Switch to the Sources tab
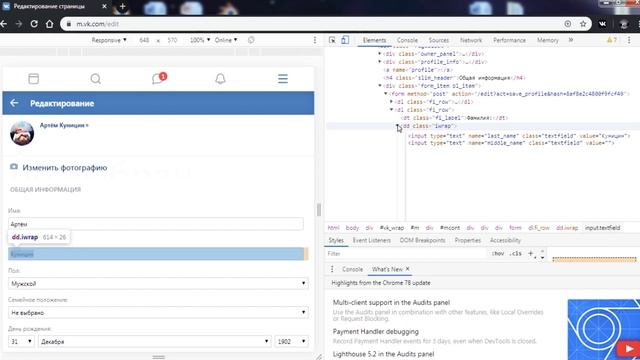This screenshot has width=640, height=360. click(x=439, y=40)
